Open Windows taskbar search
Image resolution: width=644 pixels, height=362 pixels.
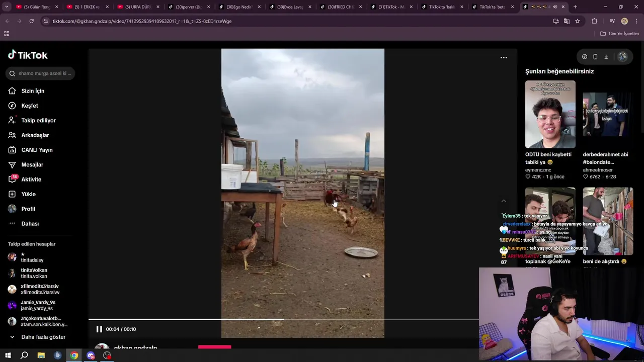point(24,355)
